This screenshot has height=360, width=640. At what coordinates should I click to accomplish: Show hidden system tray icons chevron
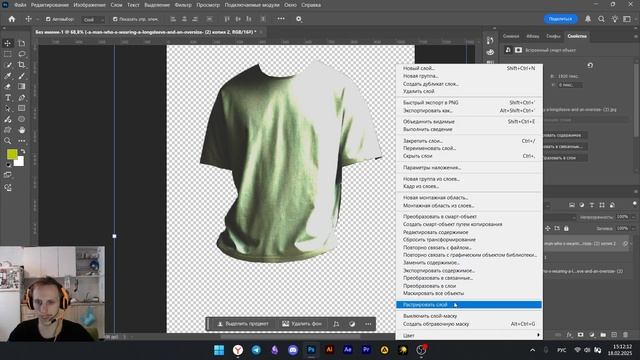(532, 350)
